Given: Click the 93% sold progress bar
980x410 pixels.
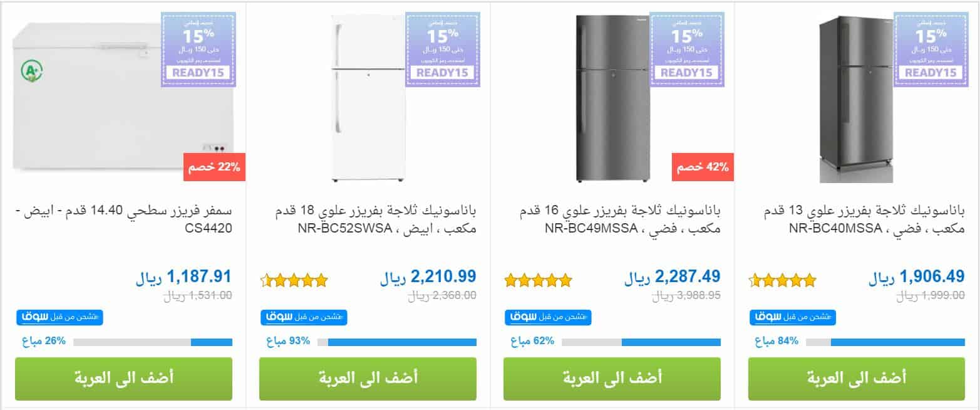Looking at the screenshot, I should [x=396, y=342].
